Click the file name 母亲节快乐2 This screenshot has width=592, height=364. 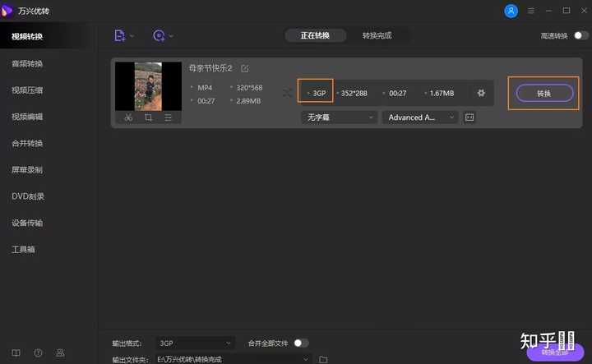click(210, 68)
